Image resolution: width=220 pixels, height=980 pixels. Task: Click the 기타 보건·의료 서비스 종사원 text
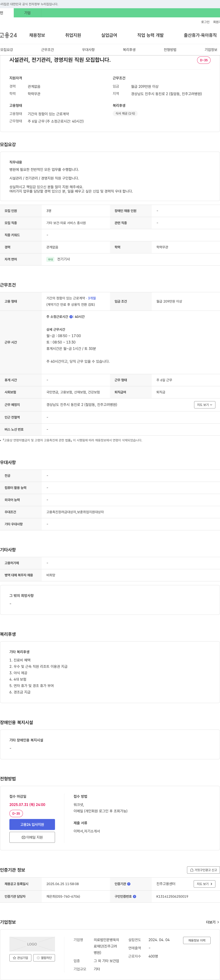[66, 223]
